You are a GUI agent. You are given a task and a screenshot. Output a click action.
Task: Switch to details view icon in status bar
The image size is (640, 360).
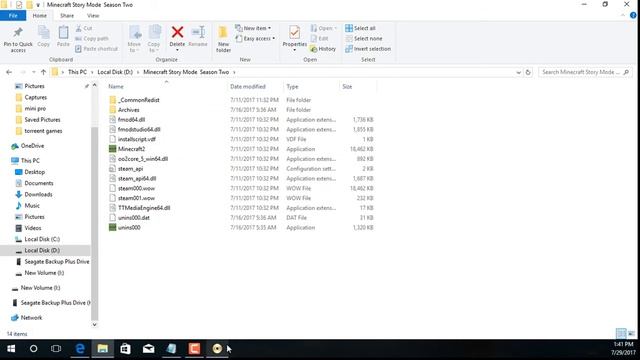tap(621, 333)
